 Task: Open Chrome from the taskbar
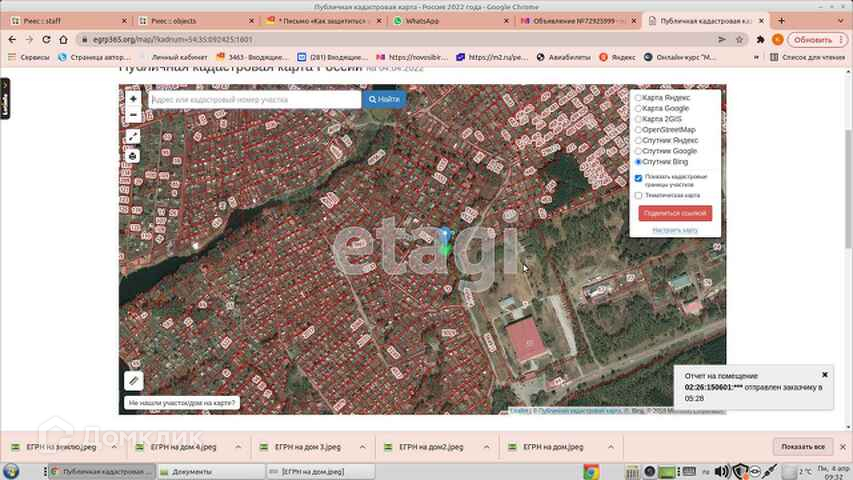(x=591, y=471)
